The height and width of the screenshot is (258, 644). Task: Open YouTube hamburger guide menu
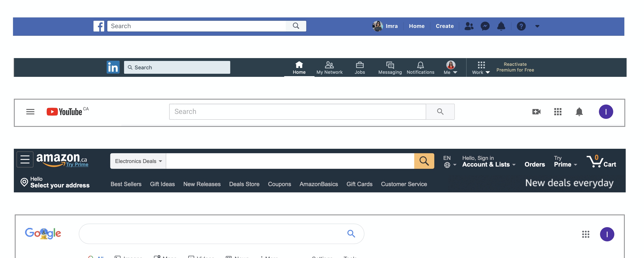pos(30,112)
